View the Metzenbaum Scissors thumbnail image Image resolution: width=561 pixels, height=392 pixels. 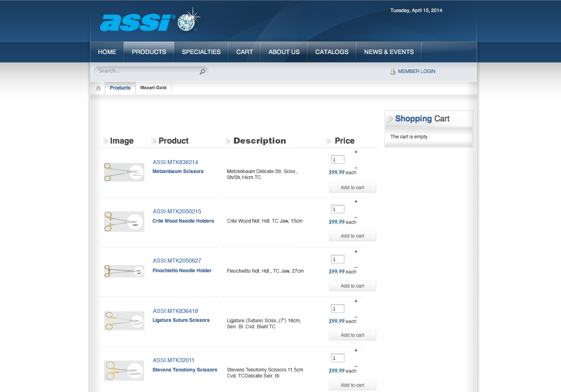point(124,172)
